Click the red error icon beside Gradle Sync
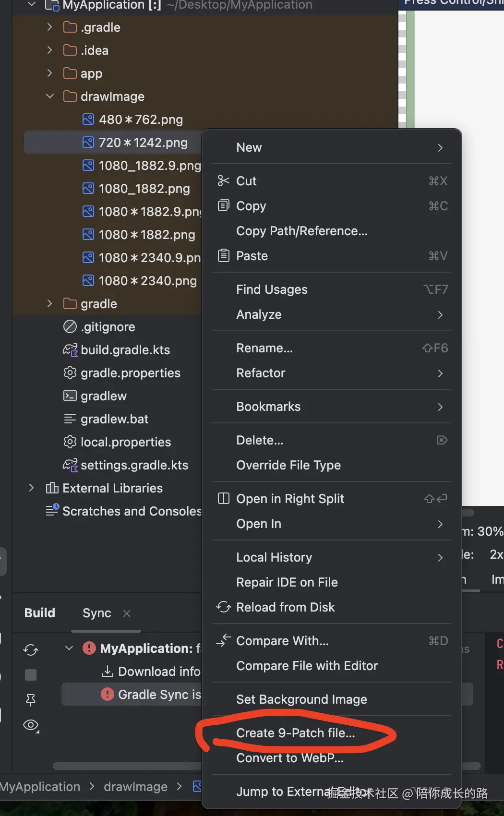 [107, 695]
